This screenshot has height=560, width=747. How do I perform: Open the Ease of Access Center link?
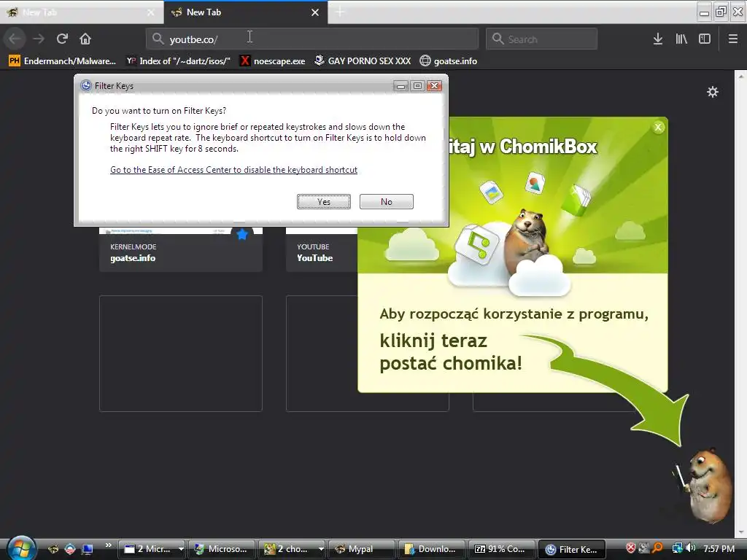[x=233, y=170]
